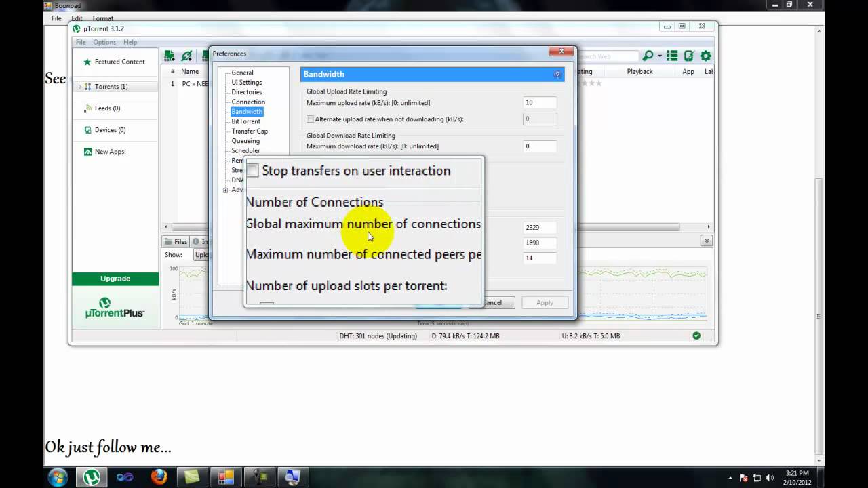This screenshot has width=868, height=488.
Task: Click the torrent rating stars
Action: coord(589,83)
